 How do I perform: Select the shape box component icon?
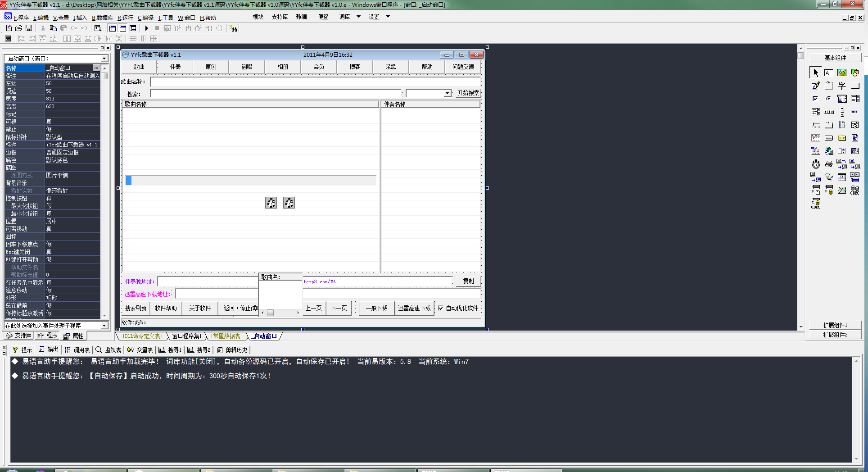(855, 73)
